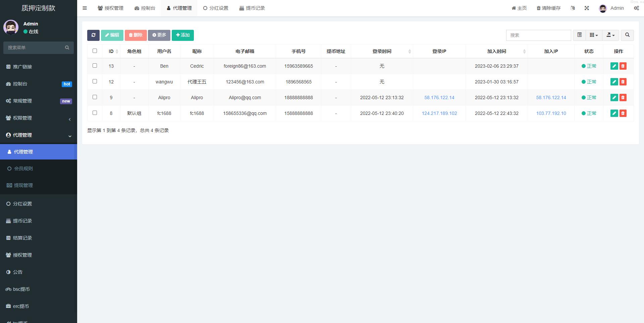Toggle the sidebar hamburger menu icon
644x323 pixels.
coord(85,8)
